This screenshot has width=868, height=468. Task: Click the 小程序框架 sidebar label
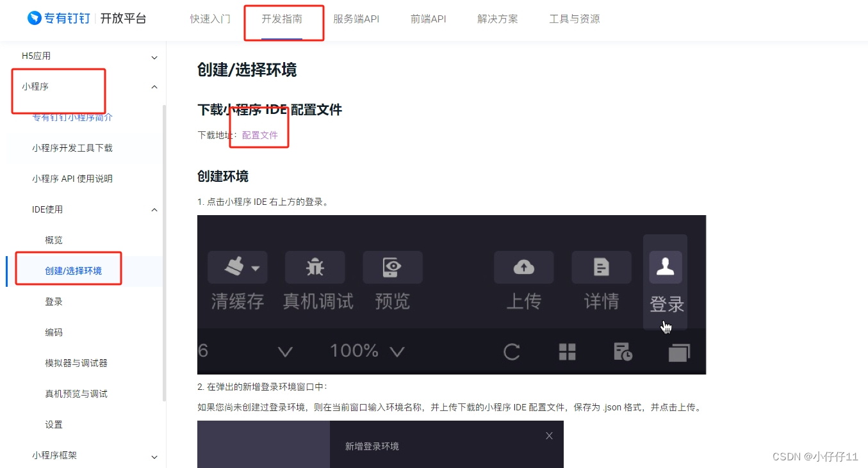54,455
